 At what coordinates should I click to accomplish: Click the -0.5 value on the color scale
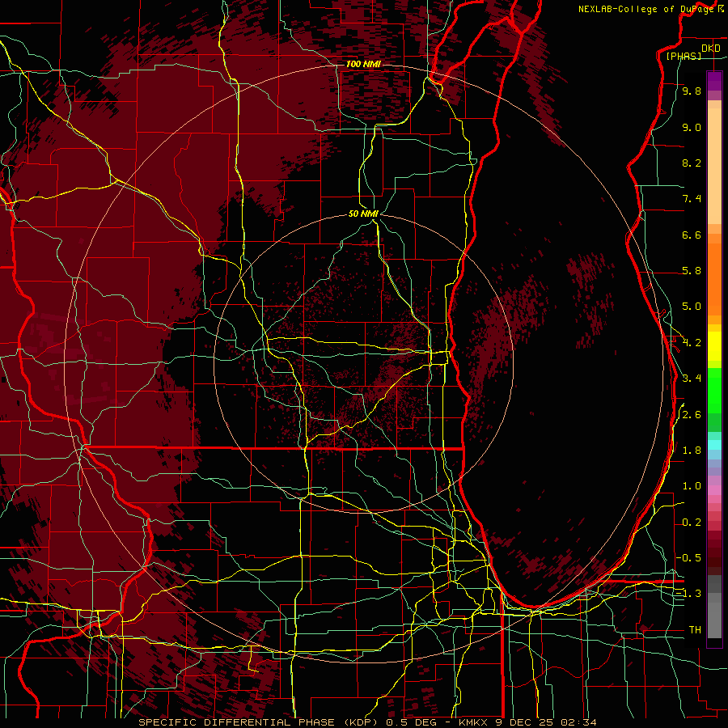688,558
